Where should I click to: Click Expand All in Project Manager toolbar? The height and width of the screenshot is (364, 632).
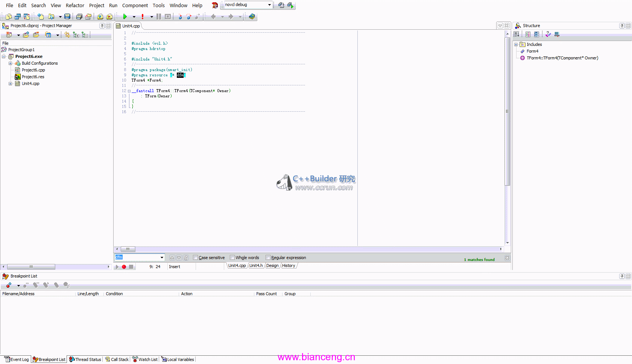[x=76, y=35]
